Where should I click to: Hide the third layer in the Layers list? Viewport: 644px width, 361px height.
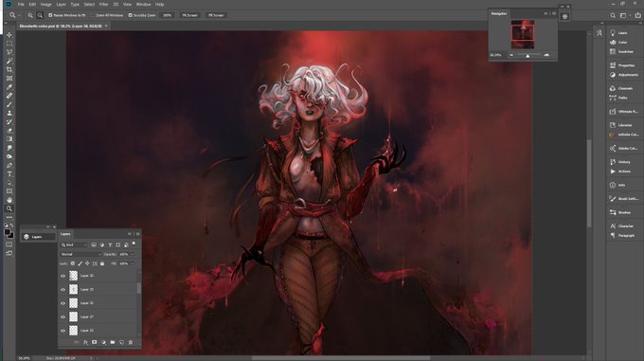[63, 303]
